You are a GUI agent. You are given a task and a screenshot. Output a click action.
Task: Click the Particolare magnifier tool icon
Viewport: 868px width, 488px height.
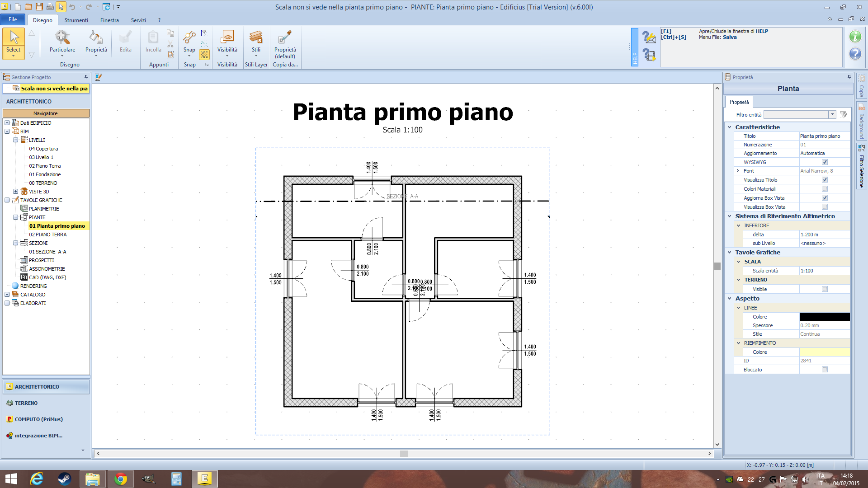62,38
